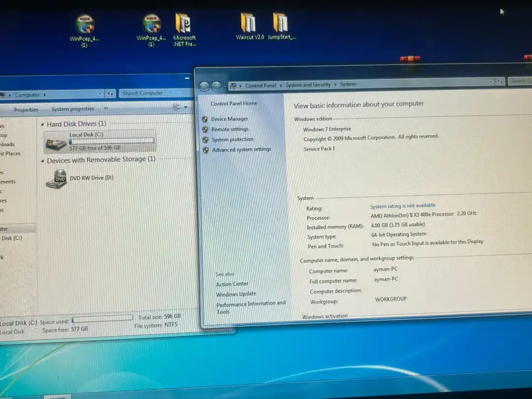Click '577 GB free of 596 GB' text

[x=95, y=148]
